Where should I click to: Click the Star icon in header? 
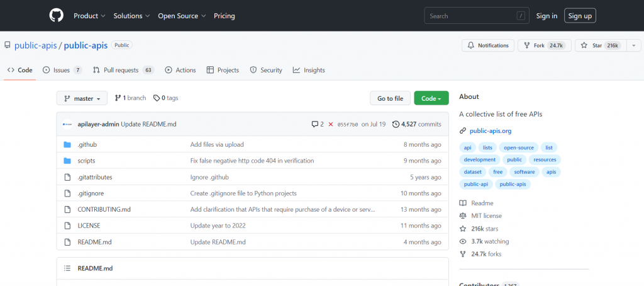(x=584, y=46)
